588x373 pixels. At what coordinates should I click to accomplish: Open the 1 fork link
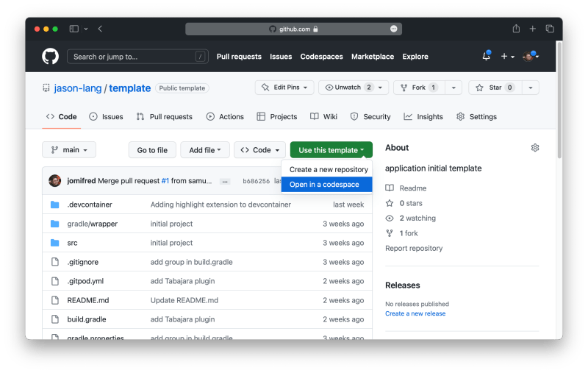pyautogui.click(x=402, y=233)
